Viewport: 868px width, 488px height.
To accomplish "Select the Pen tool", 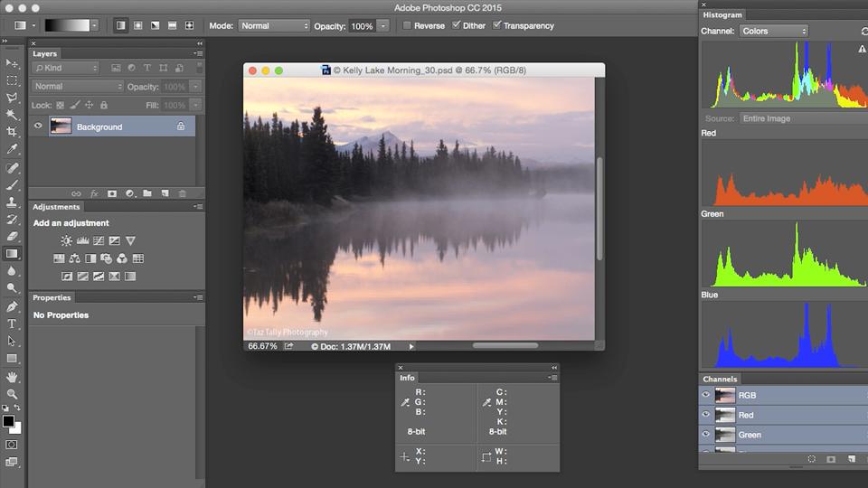I will point(12,306).
